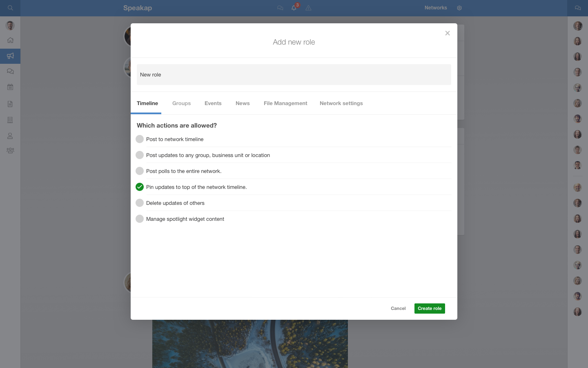Open the home icon in sidebar
Viewport: 588px width, 368px height.
[10, 40]
